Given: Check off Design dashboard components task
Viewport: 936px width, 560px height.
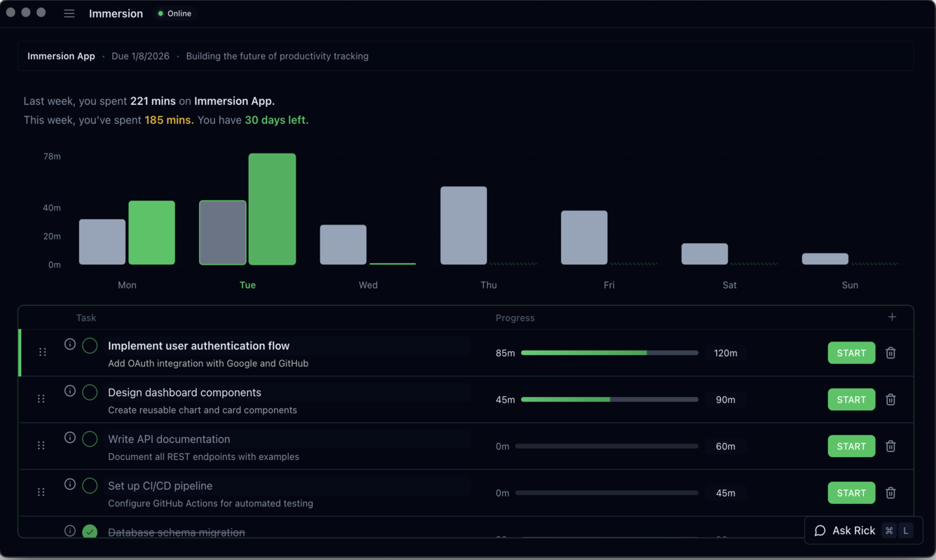Looking at the screenshot, I should pos(90,392).
